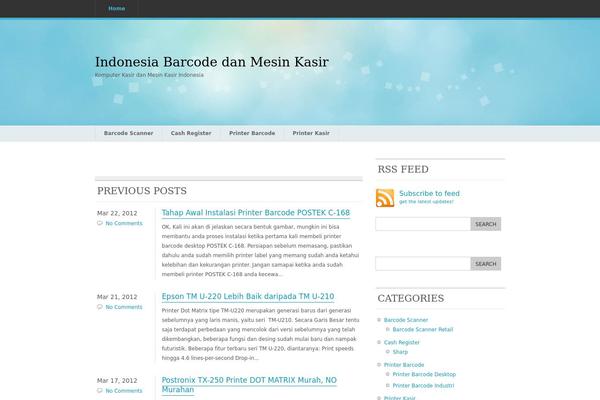Screen dimensions: 600x400
Task: Click No Comments link for Mar 22 post
Action: point(124,223)
